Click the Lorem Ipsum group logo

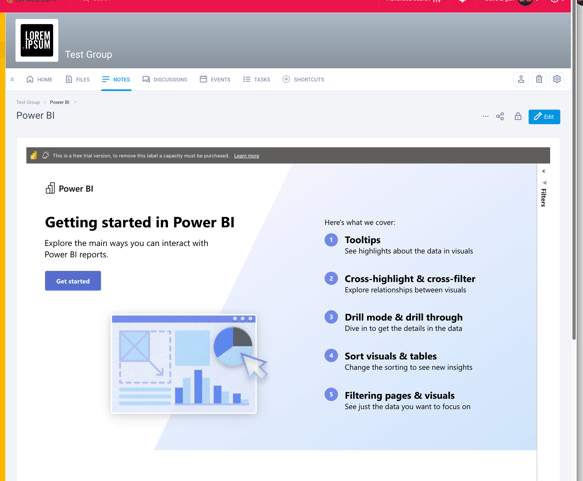pos(36,40)
